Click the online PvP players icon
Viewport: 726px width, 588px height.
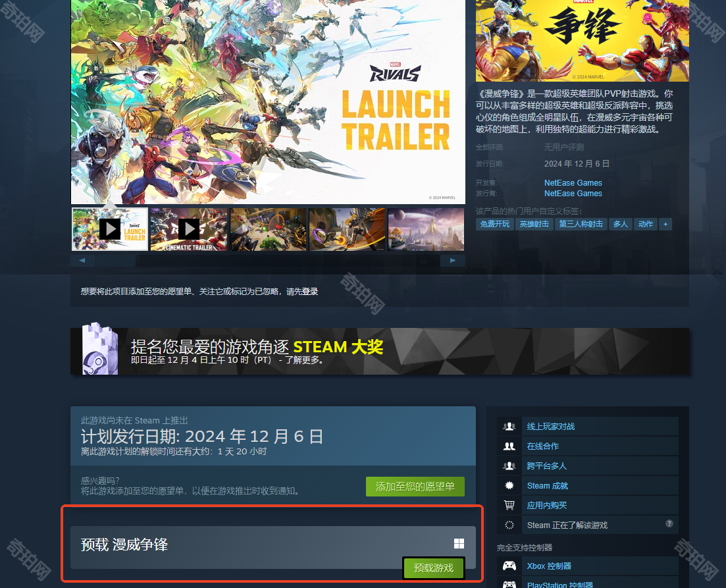pyautogui.click(x=509, y=427)
